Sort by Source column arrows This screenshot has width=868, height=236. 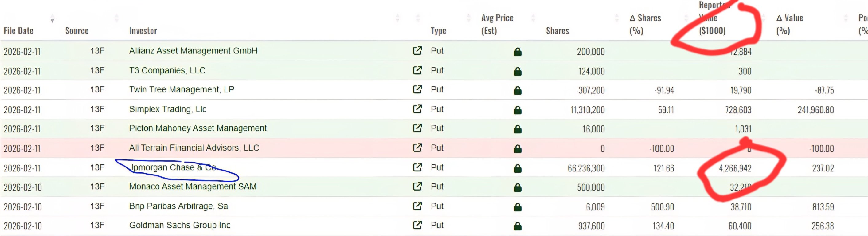117,18
